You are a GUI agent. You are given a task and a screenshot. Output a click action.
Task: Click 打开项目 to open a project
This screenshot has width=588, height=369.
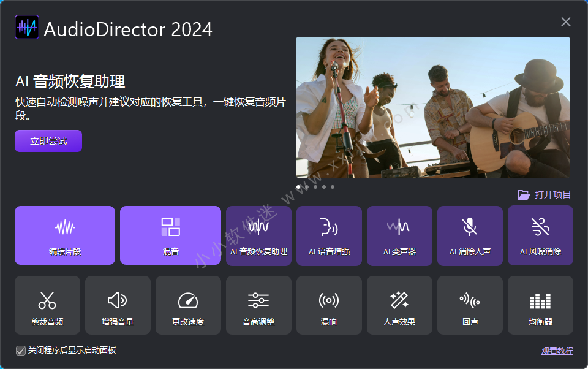point(545,194)
